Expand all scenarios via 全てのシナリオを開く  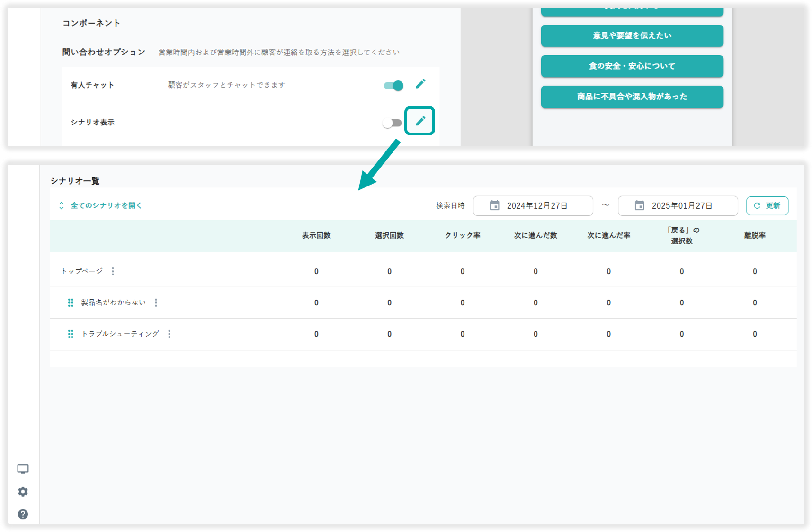tap(106, 205)
